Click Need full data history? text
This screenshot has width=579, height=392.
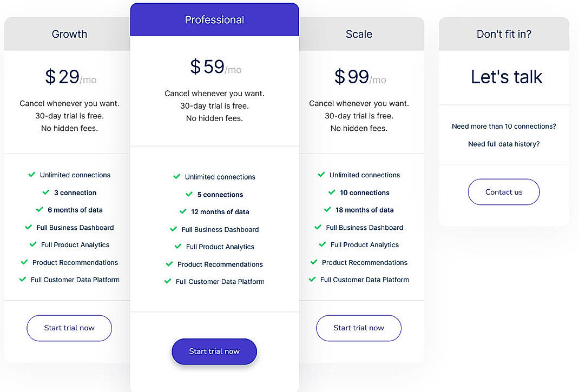pyautogui.click(x=504, y=144)
